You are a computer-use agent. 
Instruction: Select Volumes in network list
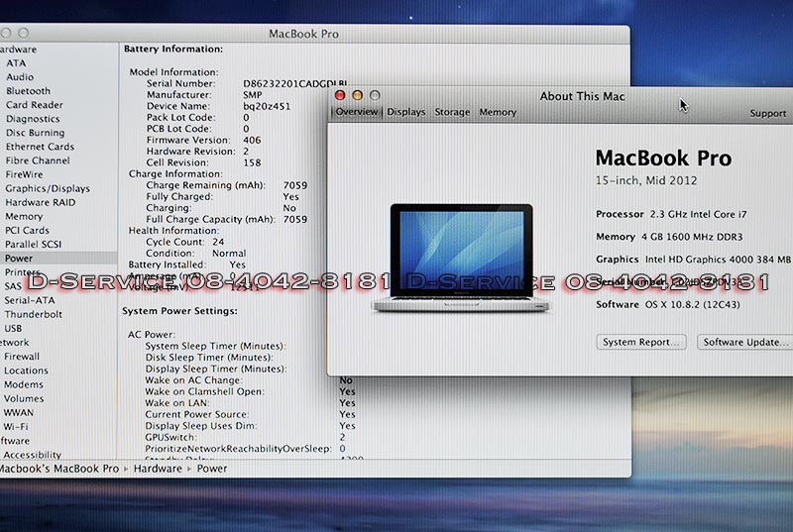tap(24, 398)
